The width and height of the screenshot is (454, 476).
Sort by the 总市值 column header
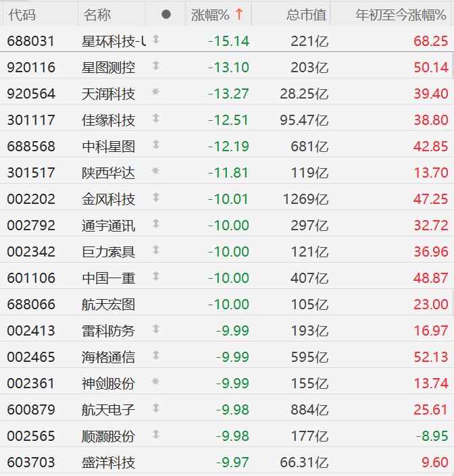click(x=307, y=15)
